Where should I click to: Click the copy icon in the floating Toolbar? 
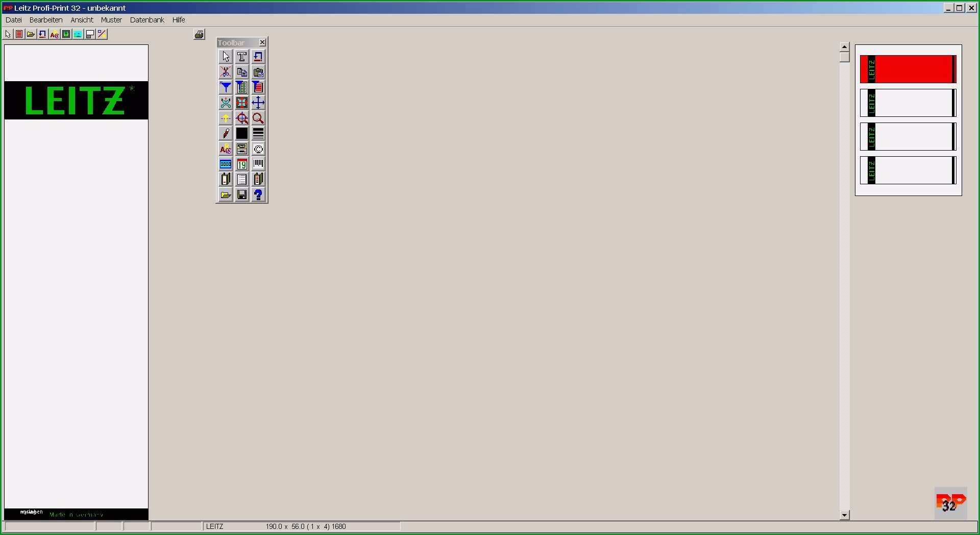click(x=242, y=72)
